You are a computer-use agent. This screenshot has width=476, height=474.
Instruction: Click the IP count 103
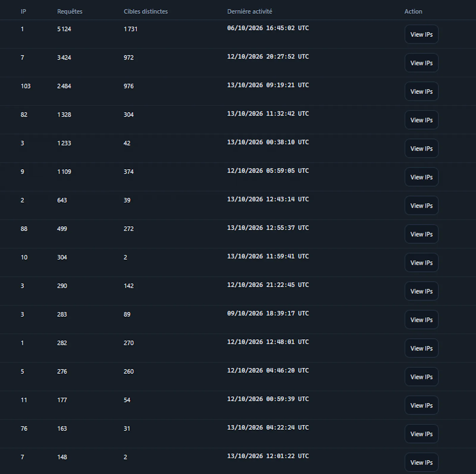[26, 86]
